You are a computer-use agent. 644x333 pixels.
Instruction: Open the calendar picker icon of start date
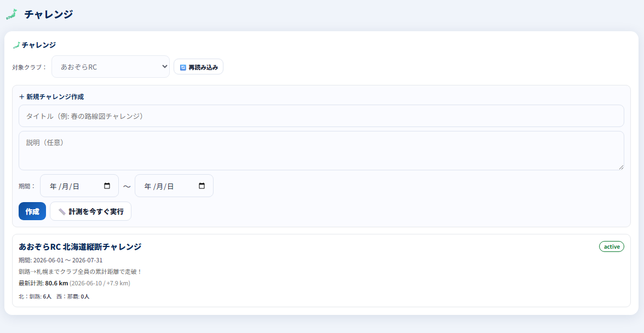click(x=107, y=186)
